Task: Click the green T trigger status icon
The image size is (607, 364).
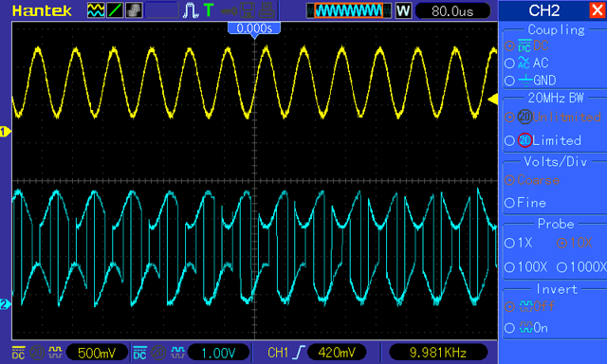Action: [x=209, y=10]
